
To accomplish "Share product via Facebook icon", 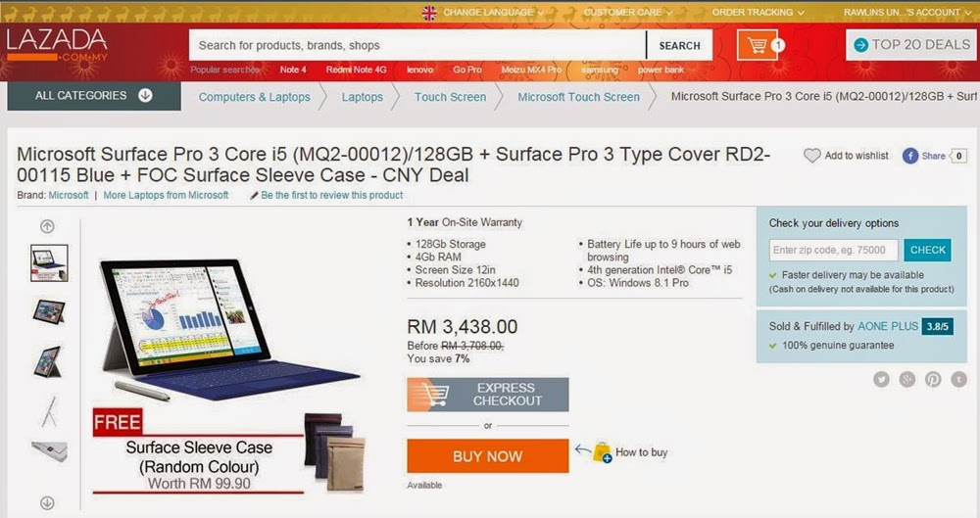I will tap(910, 156).
